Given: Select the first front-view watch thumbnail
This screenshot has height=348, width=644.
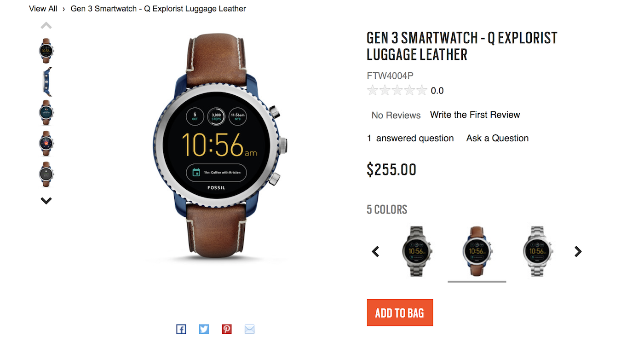Looking at the screenshot, I should (x=46, y=51).
